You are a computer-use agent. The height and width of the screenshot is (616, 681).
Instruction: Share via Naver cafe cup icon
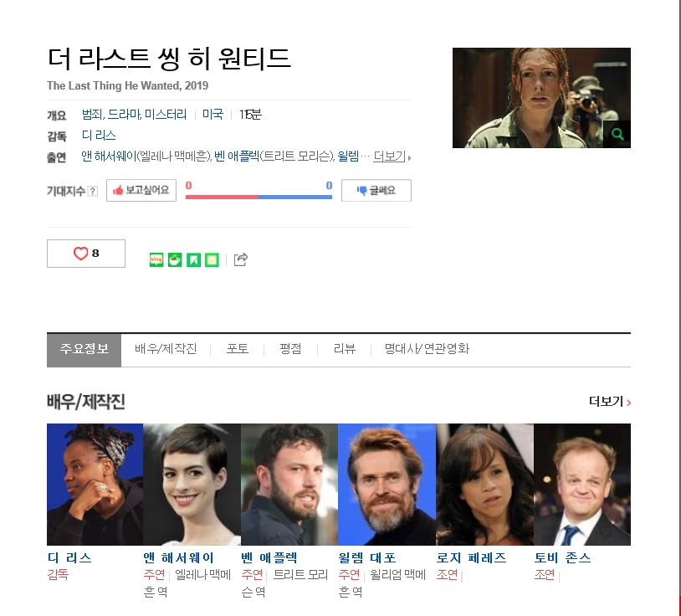tap(175, 259)
